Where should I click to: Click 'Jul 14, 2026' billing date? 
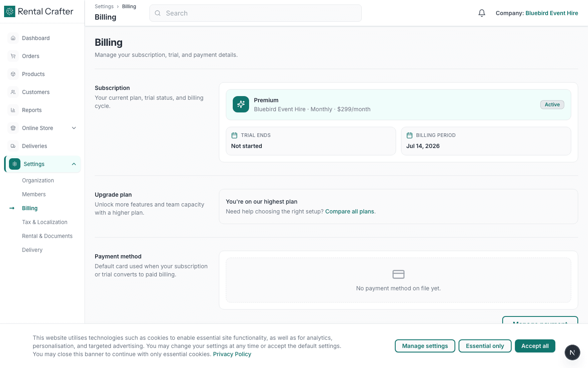click(x=423, y=146)
